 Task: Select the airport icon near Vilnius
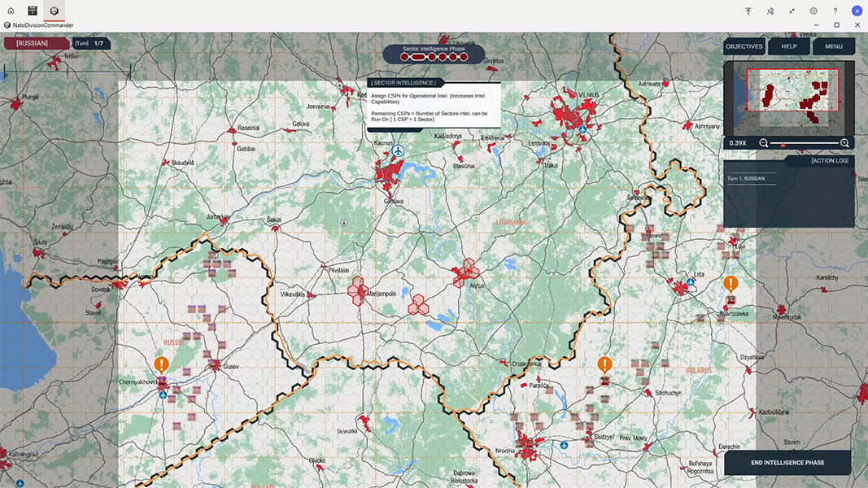[x=582, y=129]
